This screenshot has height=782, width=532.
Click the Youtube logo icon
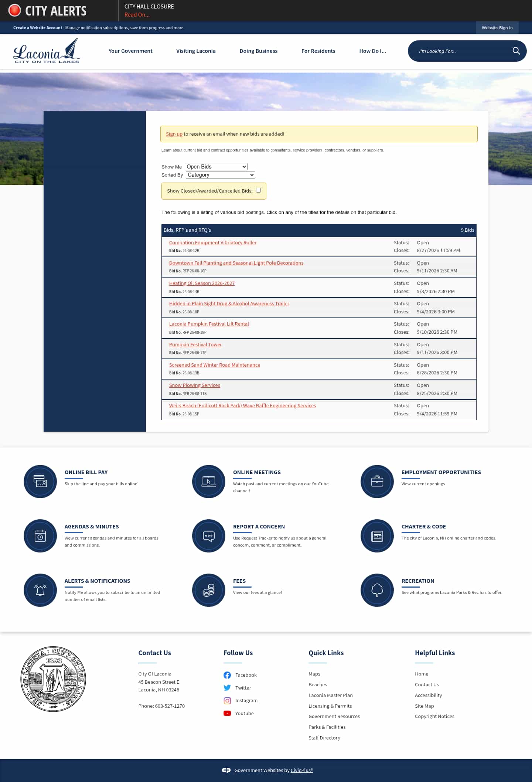pyautogui.click(x=227, y=713)
